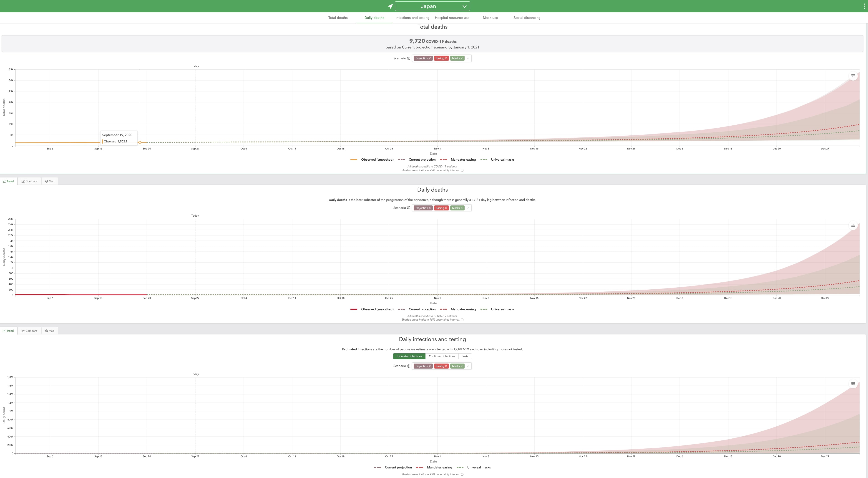
Task: Expand the Daily deaths scenario dropdown arrow
Action: [468, 208]
